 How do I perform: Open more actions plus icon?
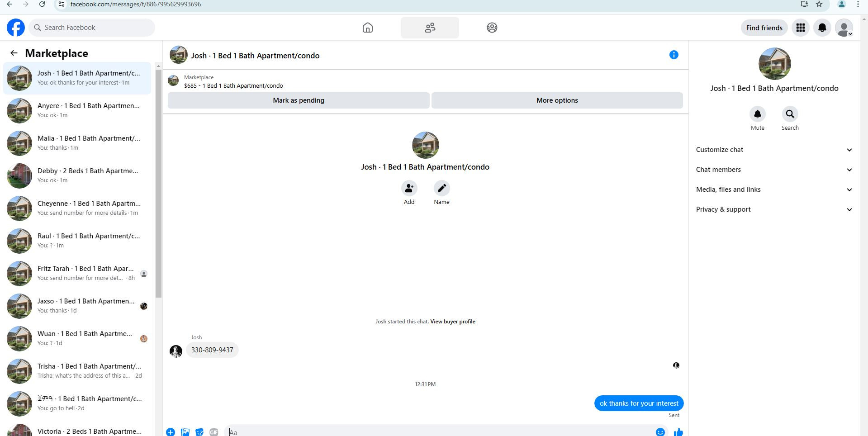point(171,432)
